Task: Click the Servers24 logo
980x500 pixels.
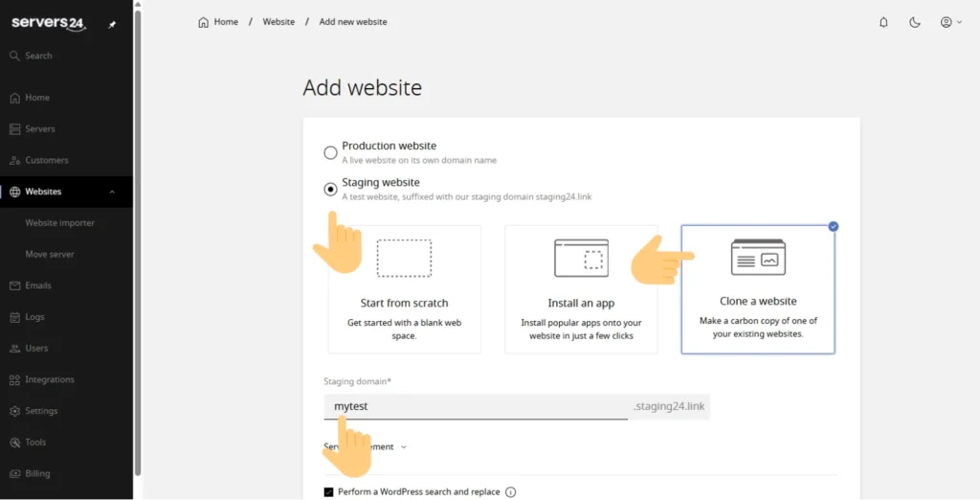Action: (x=48, y=24)
